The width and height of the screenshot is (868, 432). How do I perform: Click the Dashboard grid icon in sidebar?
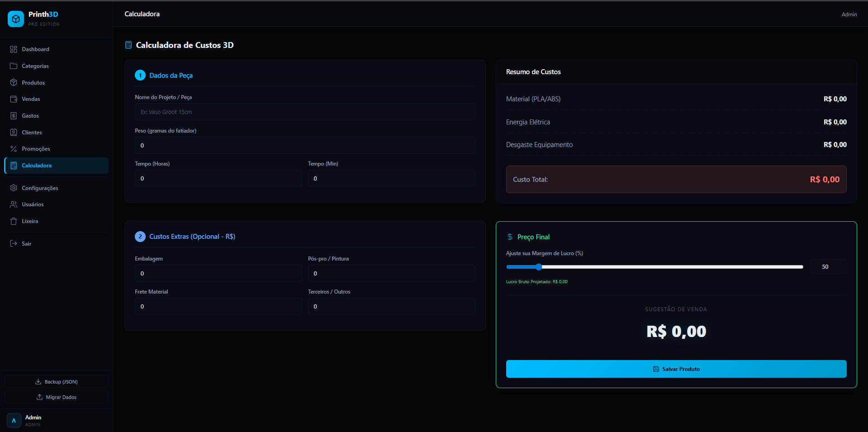click(14, 49)
